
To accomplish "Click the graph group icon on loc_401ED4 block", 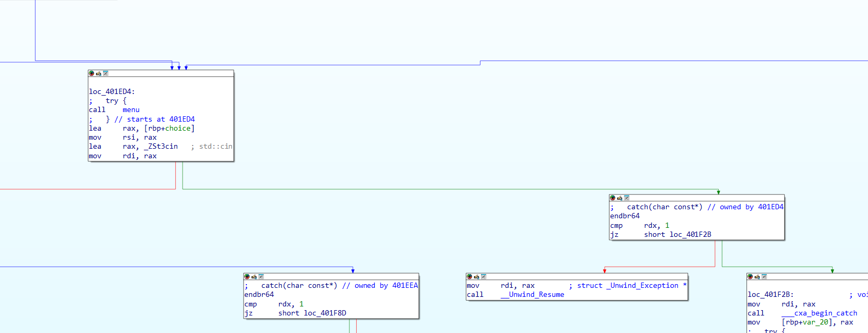I will [106, 73].
